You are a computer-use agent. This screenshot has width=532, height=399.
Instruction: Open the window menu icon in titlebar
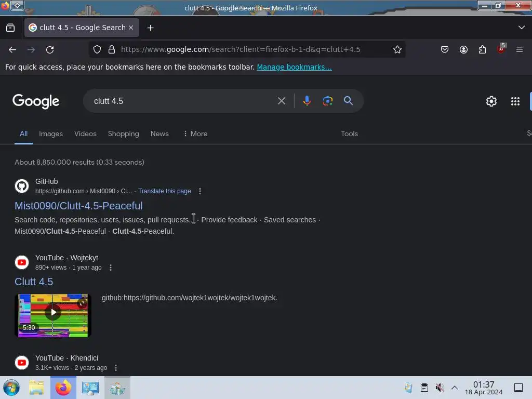click(x=17, y=5)
